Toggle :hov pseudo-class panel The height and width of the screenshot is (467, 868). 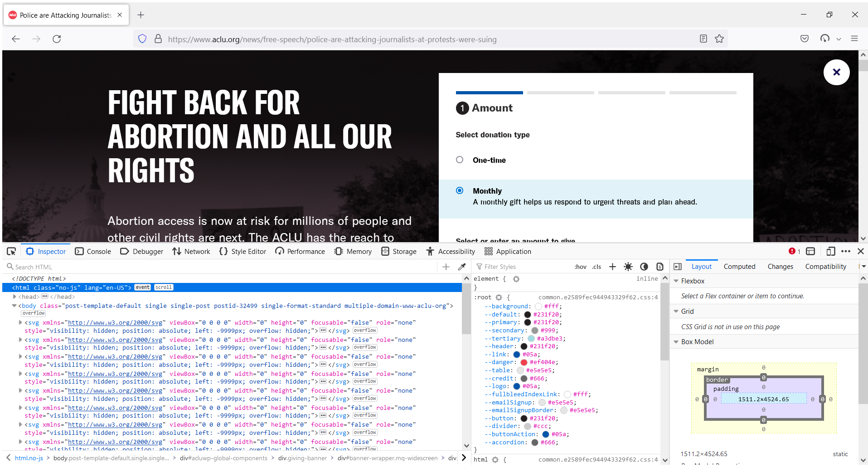(581, 267)
